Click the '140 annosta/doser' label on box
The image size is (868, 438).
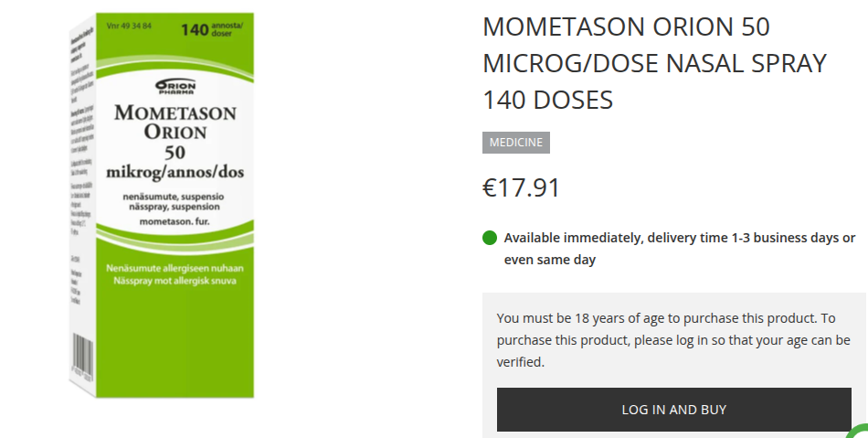(x=214, y=29)
